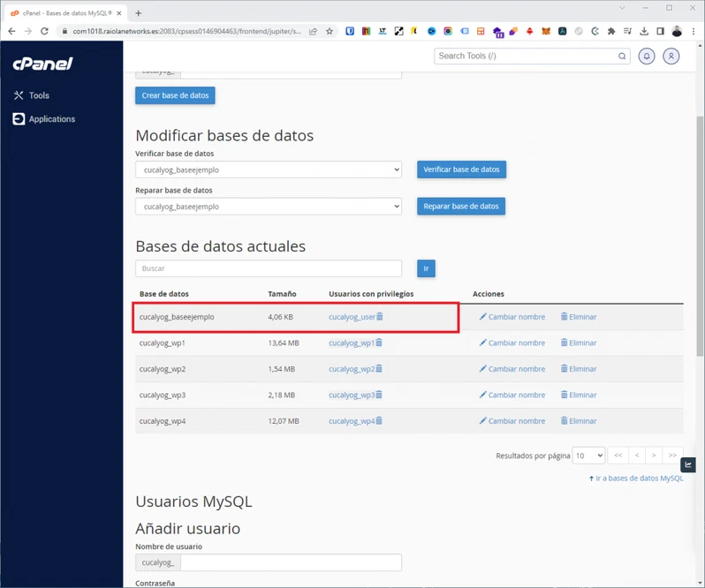Expand the Reparar base de datos dropdown

click(269, 207)
